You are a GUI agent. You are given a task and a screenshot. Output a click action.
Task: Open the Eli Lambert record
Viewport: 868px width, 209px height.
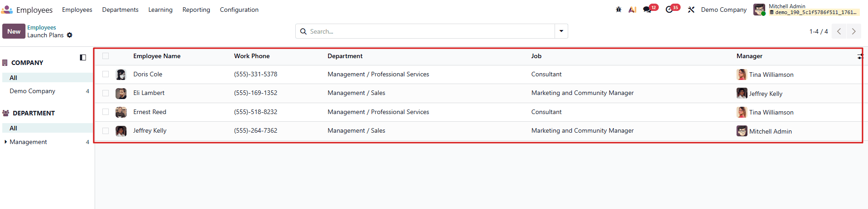point(149,93)
